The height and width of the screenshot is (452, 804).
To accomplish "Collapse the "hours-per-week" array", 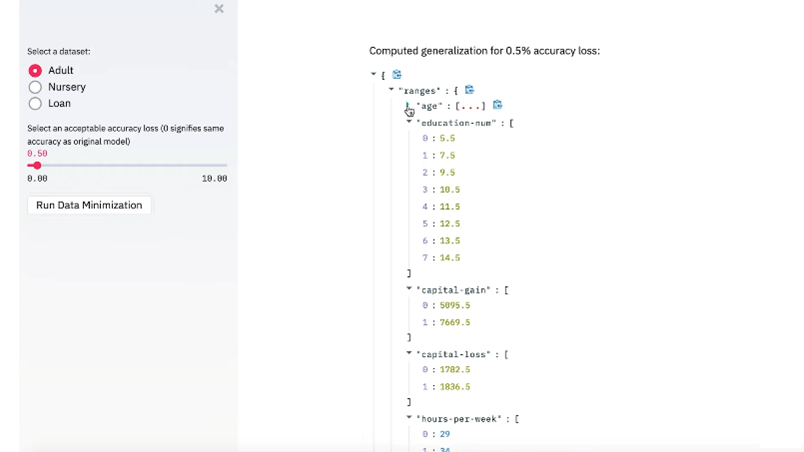I will point(409,418).
